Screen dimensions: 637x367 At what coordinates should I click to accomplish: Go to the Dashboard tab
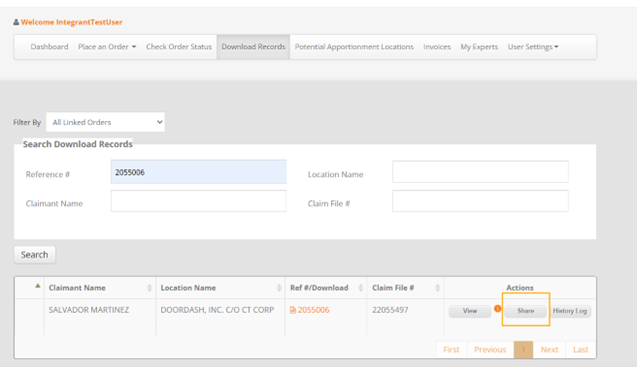click(49, 47)
